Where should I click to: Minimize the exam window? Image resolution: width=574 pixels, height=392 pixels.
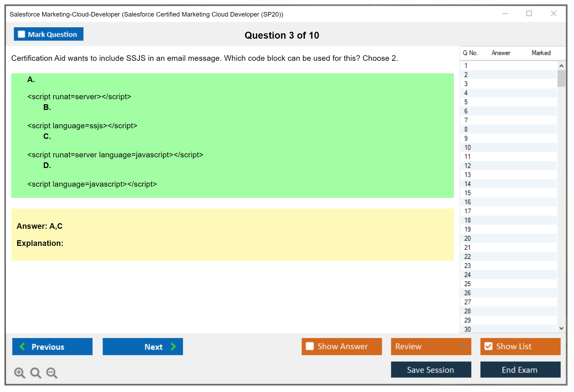pyautogui.click(x=505, y=14)
